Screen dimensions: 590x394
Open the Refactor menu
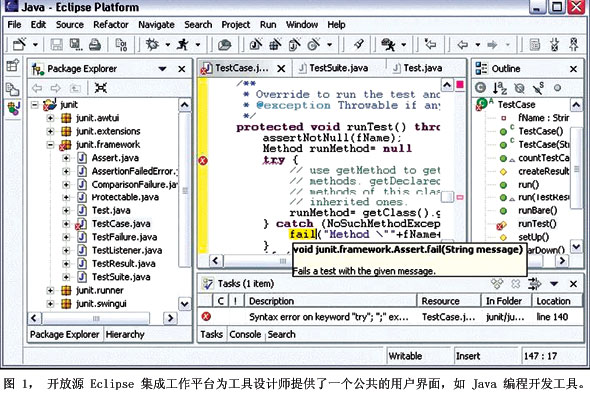(x=111, y=25)
